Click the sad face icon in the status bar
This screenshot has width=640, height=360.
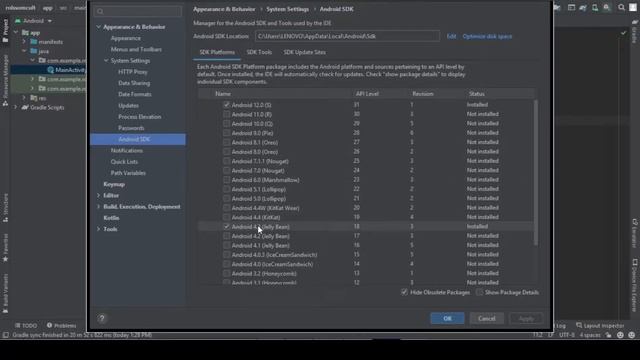coord(632,335)
